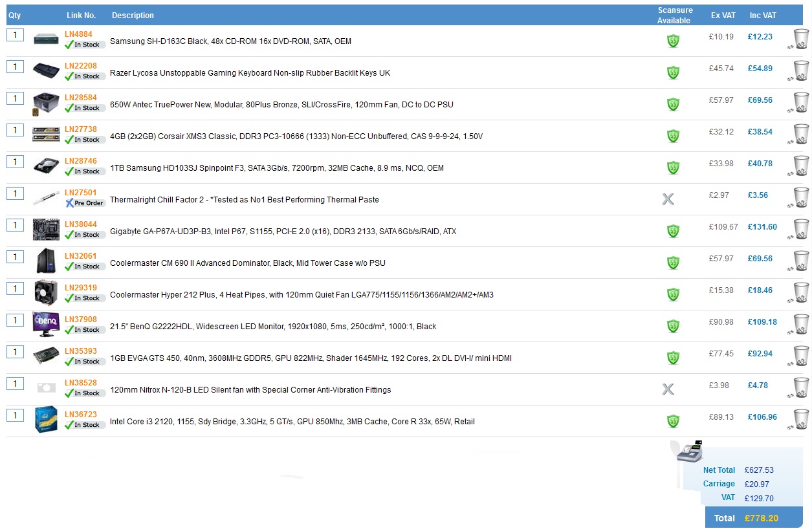Image resolution: width=812 pixels, height=531 pixels.
Task: Click Scansure shield for Corsair XMS3 memory
Action: point(673,136)
